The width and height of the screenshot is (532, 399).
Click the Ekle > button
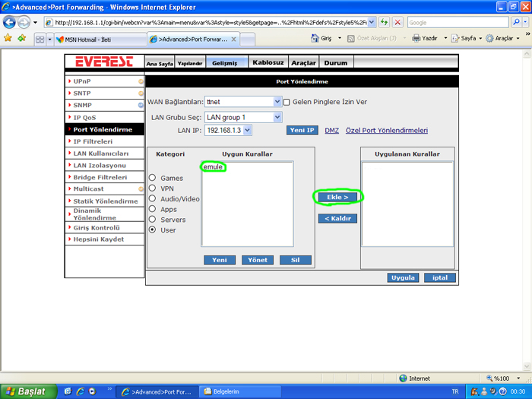(x=337, y=197)
